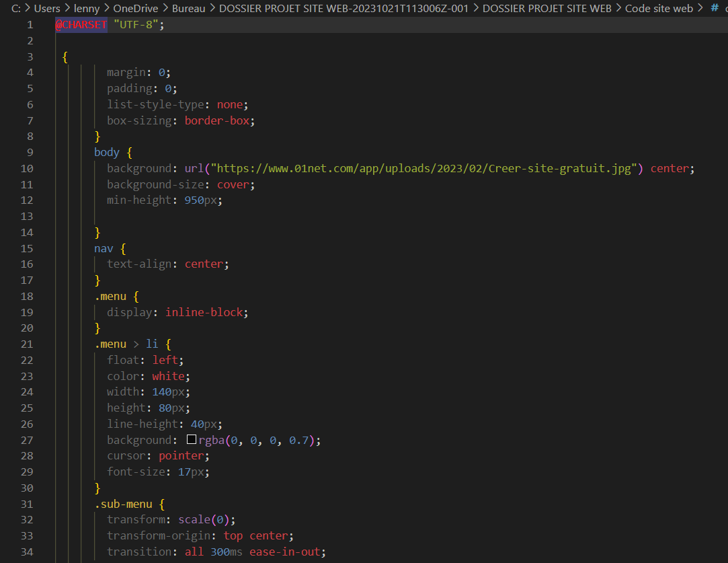Select the 'Users' breadcrumb segment
The width and height of the screenshot is (728, 563).
tap(47, 9)
